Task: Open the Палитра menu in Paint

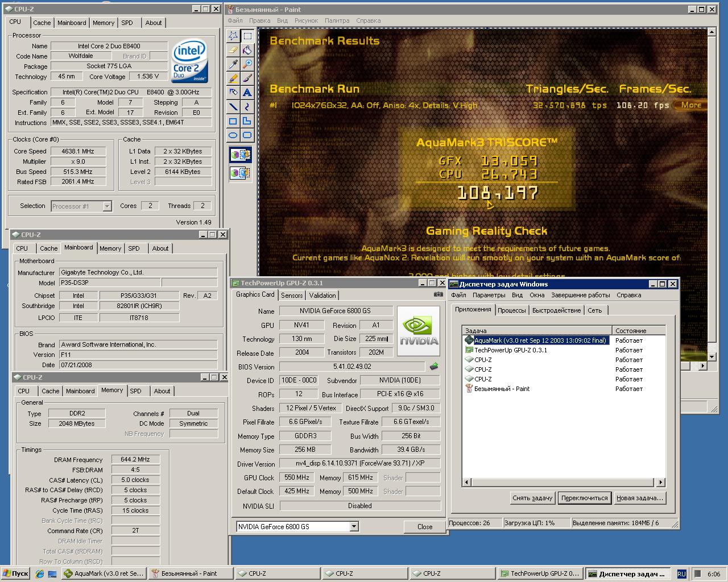Action: click(x=337, y=20)
